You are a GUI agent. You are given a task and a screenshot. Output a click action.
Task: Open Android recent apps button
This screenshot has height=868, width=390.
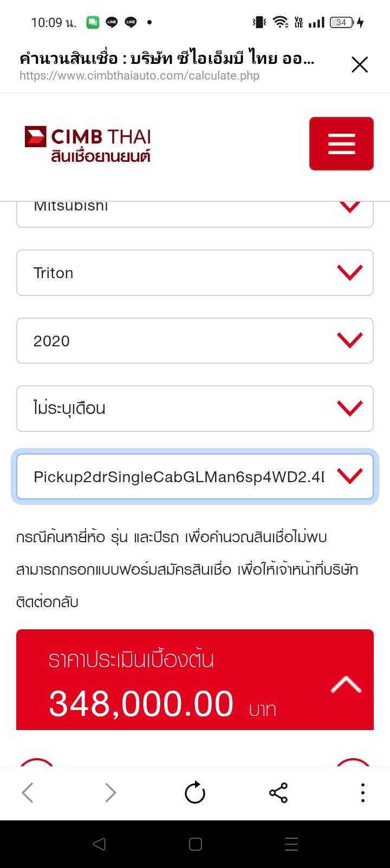coord(291,844)
